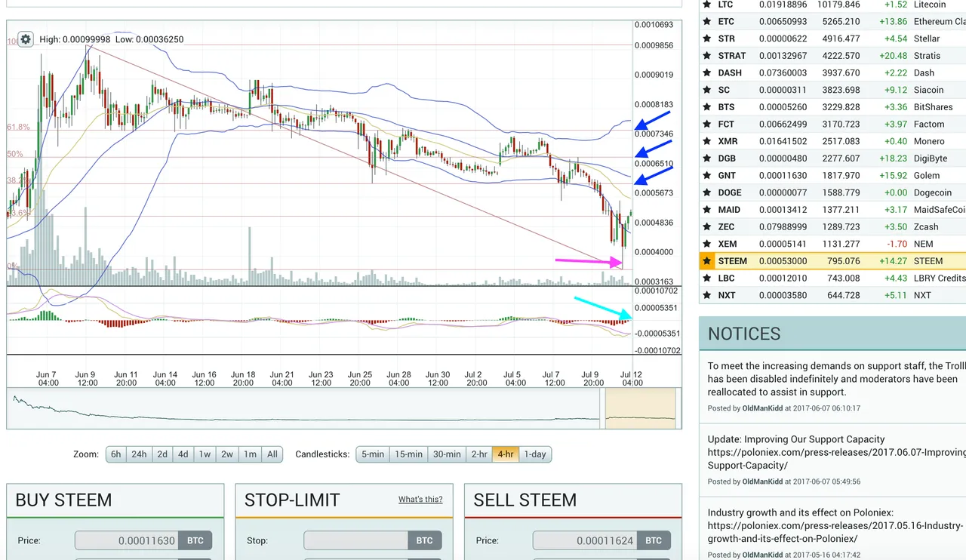Focus the Buy STEEM price field
The height and width of the screenshot is (560, 966).
pos(127,540)
